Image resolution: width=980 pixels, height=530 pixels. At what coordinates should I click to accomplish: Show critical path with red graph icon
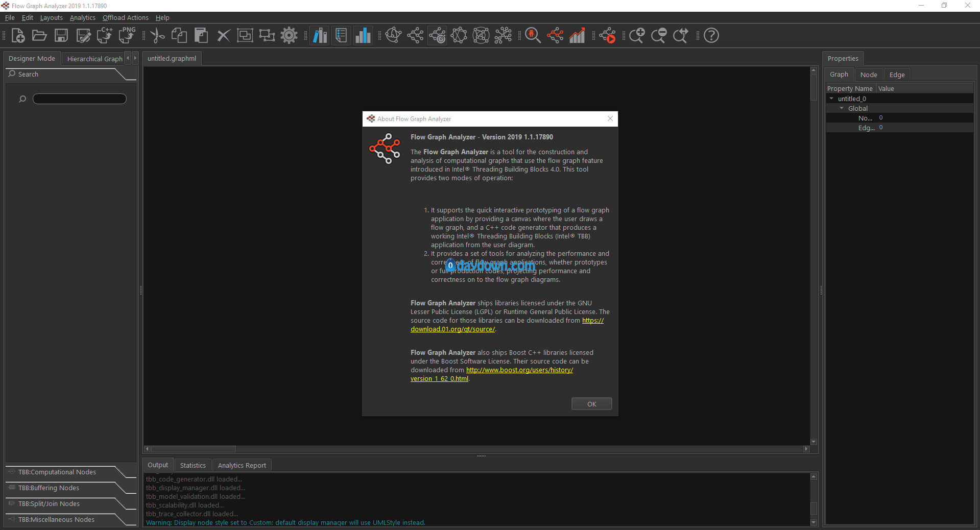coord(555,36)
